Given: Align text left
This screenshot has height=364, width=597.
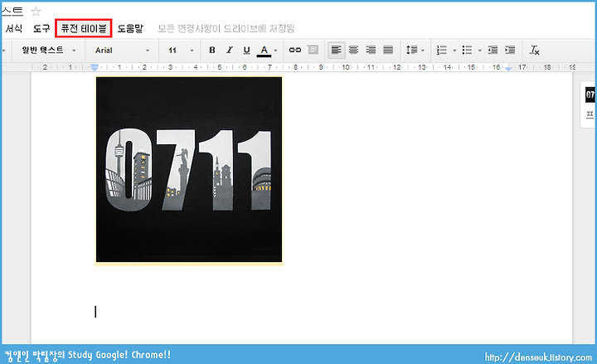Looking at the screenshot, I should pos(336,50).
